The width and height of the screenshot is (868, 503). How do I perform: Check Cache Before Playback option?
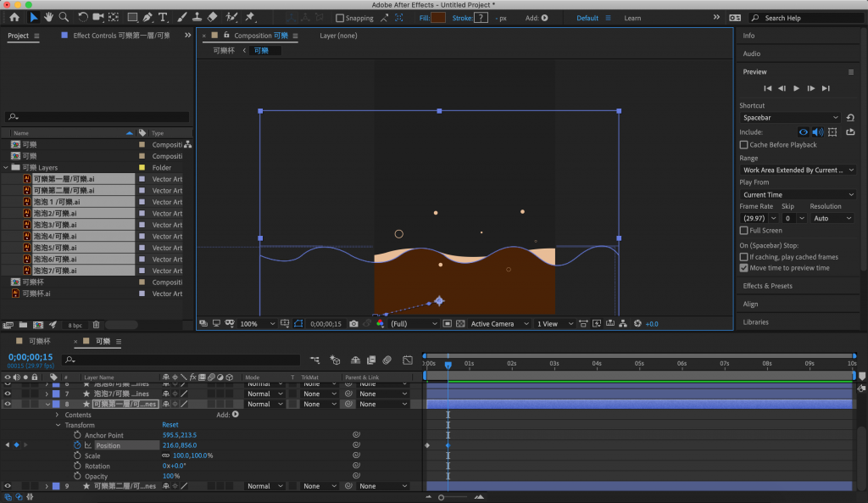tap(744, 145)
